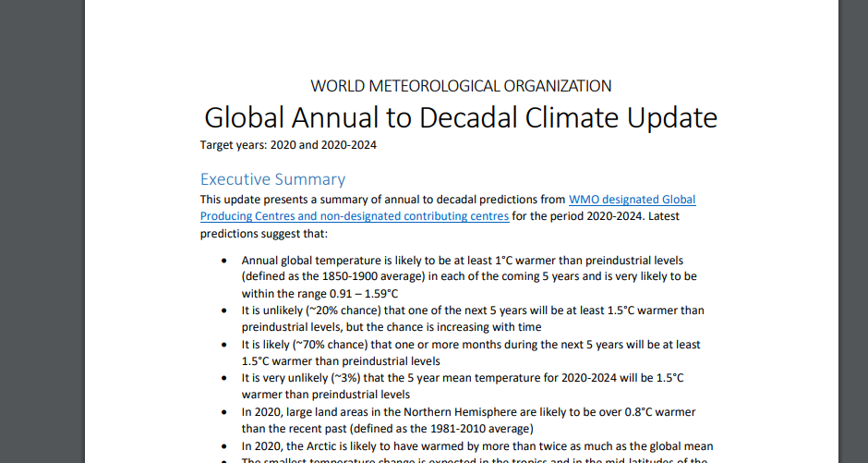Click the first bullet point marker
The width and height of the screenshot is (868, 463).
coord(223,262)
